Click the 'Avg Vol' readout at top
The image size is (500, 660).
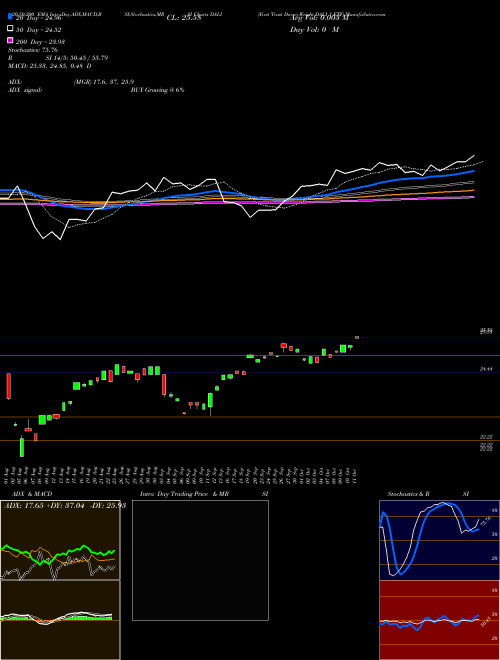click(x=319, y=18)
